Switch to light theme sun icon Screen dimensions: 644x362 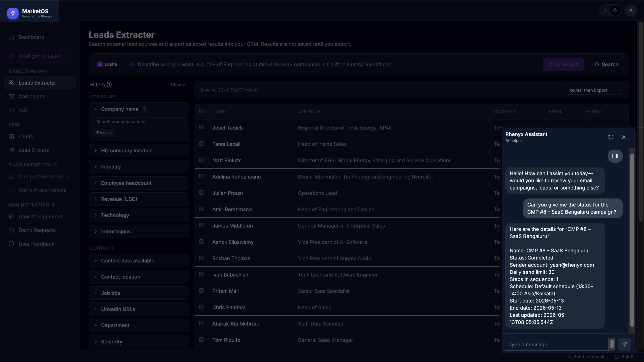[605, 11]
